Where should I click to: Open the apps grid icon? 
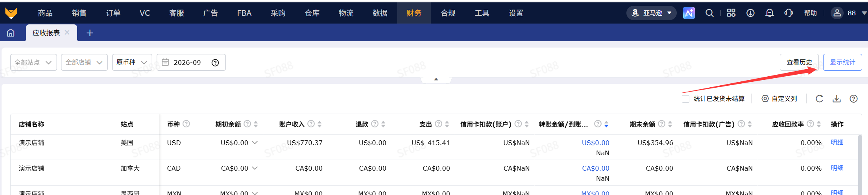[x=731, y=13]
